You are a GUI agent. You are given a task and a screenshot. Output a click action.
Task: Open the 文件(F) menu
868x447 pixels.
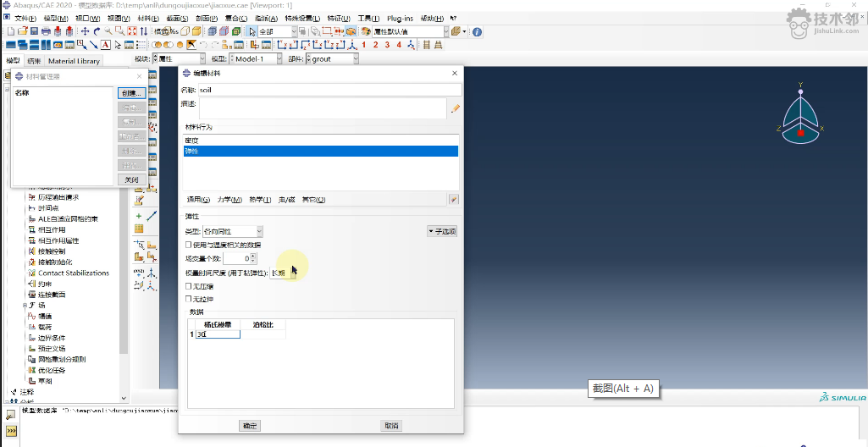[25, 19]
